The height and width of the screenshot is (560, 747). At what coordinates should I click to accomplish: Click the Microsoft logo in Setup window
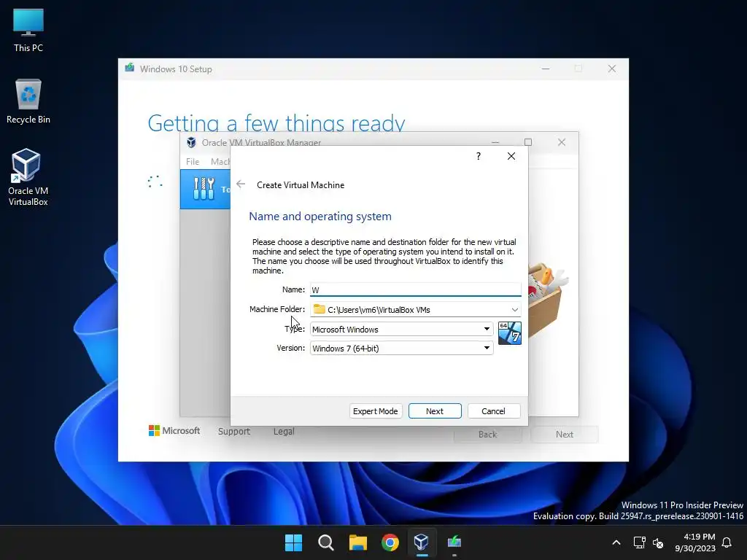coord(174,430)
